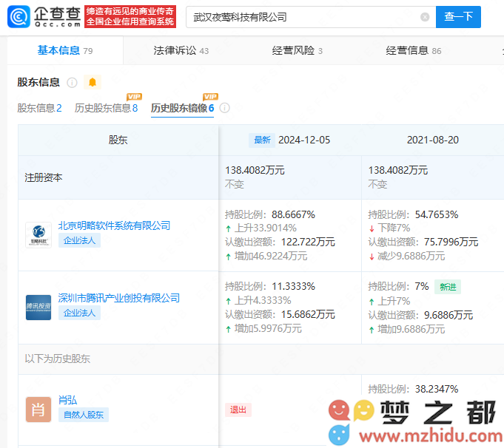504x448 pixels.
Task: Switch to the 法律诉讼 tab
Action: click(181, 50)
